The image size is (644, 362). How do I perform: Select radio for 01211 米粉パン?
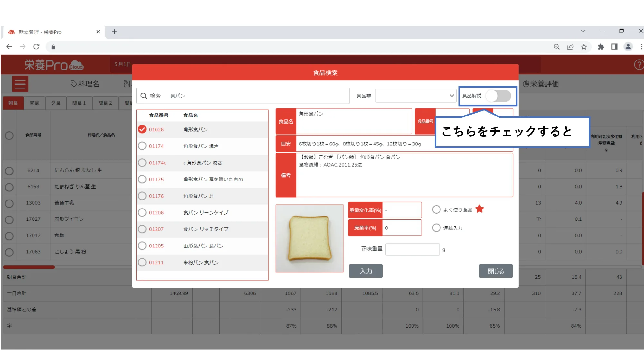pos(142,263)
